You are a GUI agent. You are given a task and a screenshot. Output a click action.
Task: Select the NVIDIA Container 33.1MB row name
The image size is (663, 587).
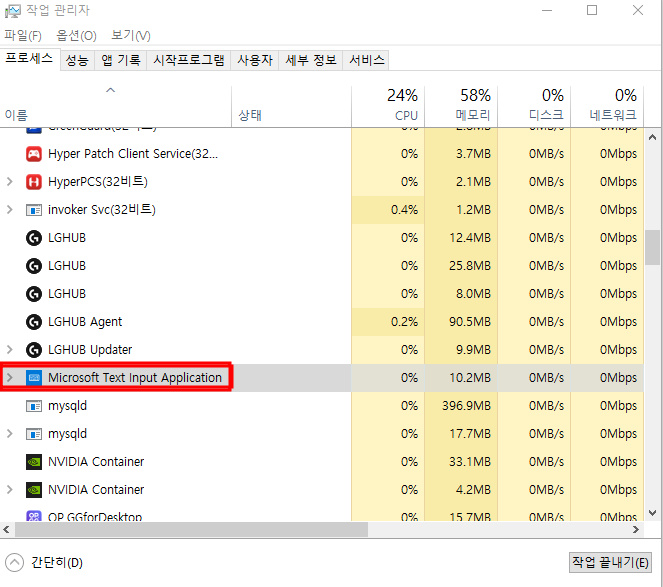click(x=96, y=462)
